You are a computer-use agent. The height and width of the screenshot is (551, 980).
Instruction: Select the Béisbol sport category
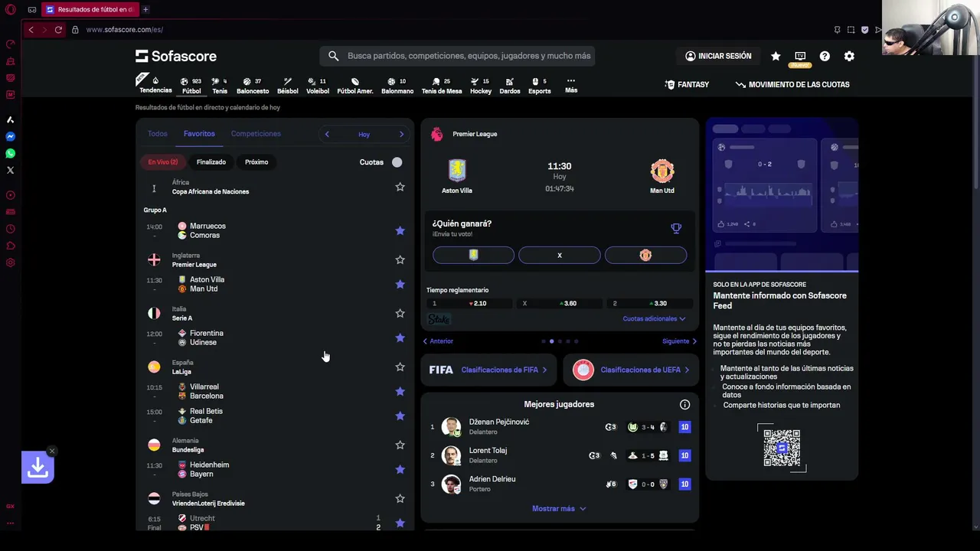pyautogui.click(x=288, y=85)
